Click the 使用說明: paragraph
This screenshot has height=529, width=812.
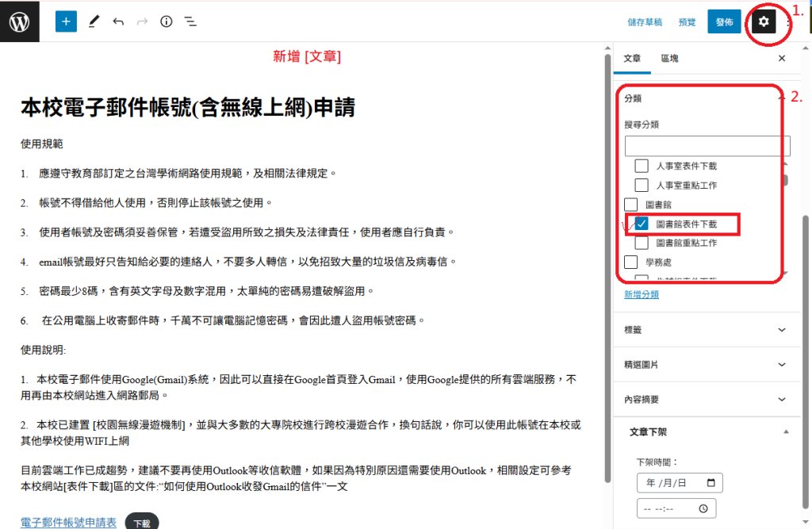44,350
